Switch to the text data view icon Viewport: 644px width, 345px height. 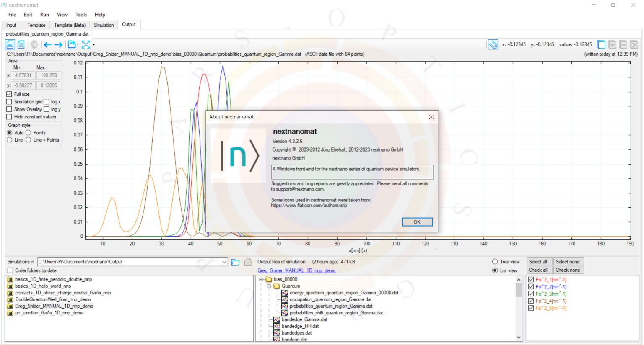click(21, 44)
